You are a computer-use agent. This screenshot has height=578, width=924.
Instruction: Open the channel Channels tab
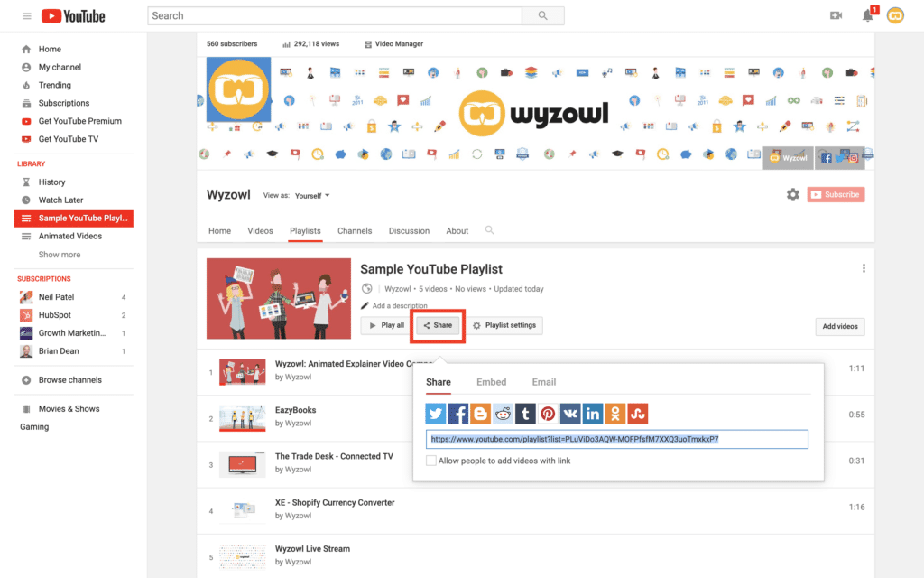pos(355,230)
